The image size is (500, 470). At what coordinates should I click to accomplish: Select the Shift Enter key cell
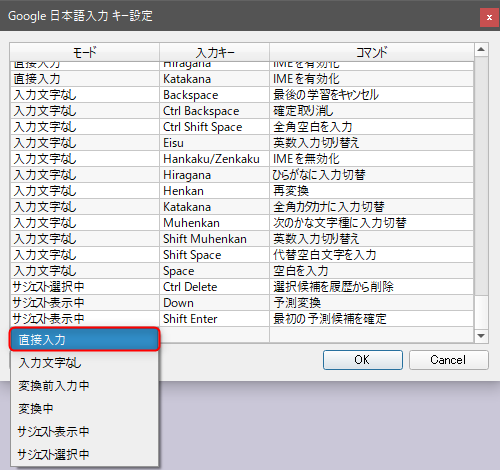[x=214, y=319]
